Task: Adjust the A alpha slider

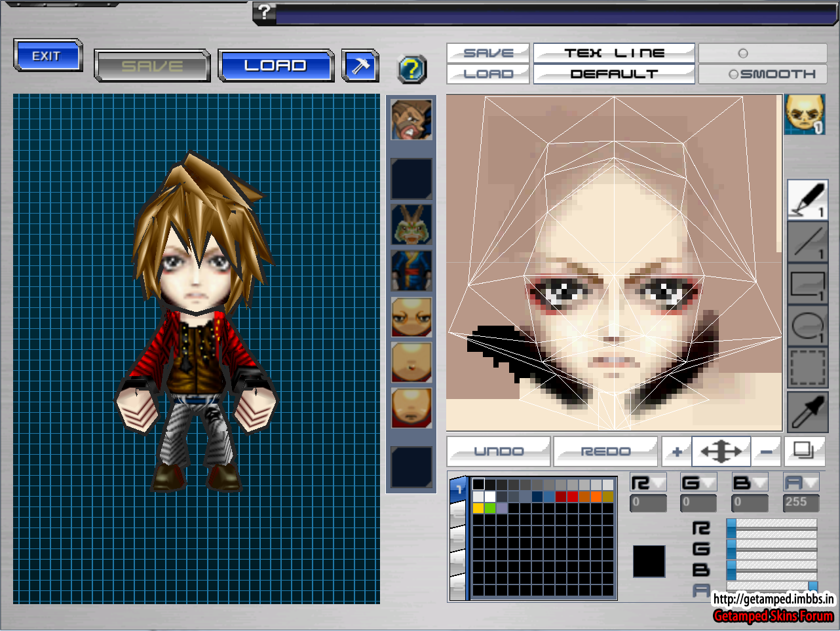Action: click(x=772, y=586)
